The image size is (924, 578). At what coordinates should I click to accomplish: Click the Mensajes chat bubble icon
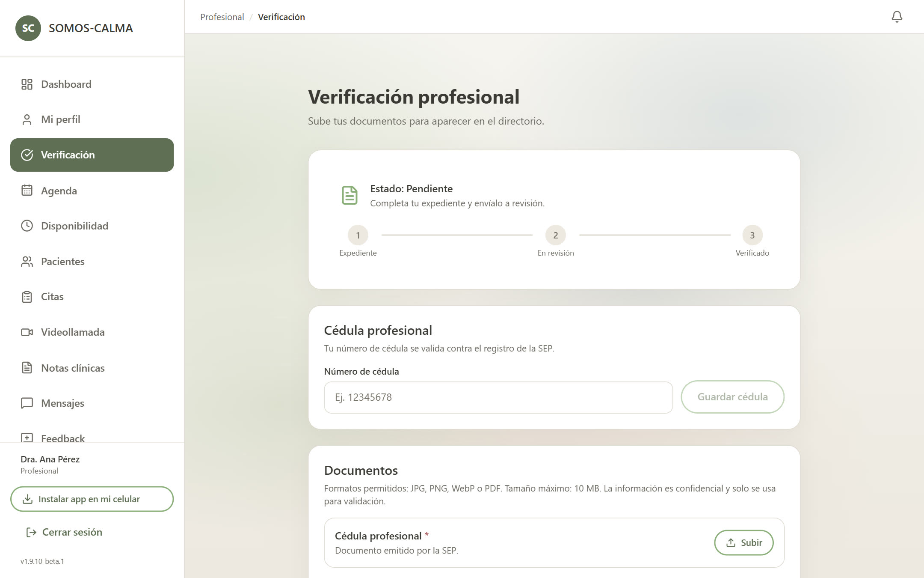[27, 403]
